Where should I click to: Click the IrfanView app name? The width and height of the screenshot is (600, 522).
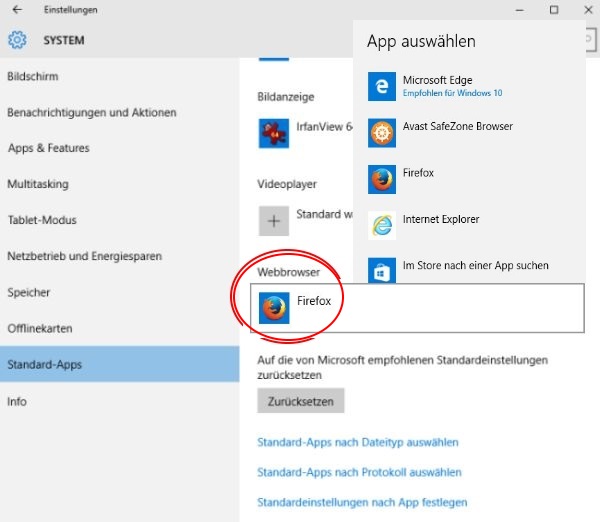tap(324, 127)
